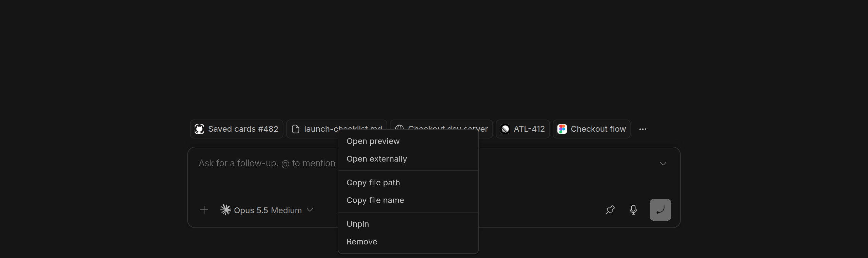Choose Open externally from context menu

pyautogui.click(x=408, y=159)
